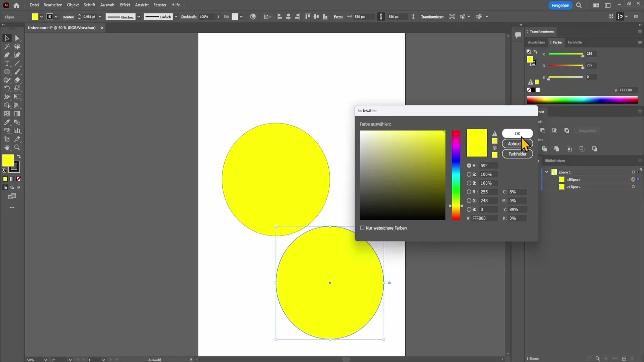Click the hex FFF800 input field
Image resolution: width=644 pixels, height=362 pixels.
(x=484, y=218)
